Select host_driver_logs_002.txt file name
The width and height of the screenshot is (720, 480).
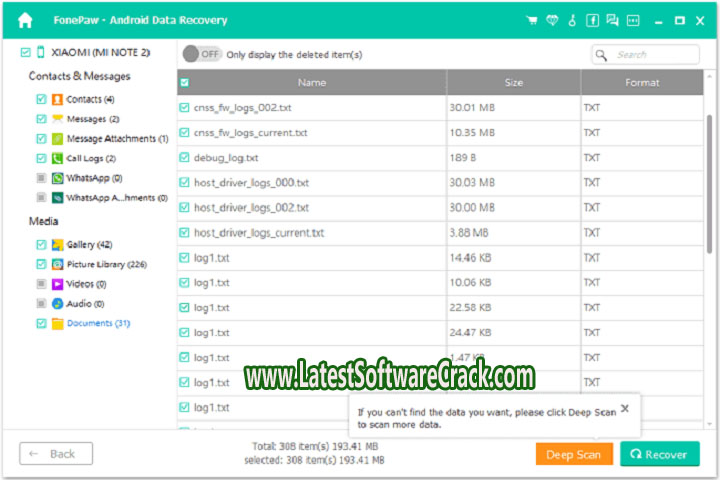(x=251, y=208)
